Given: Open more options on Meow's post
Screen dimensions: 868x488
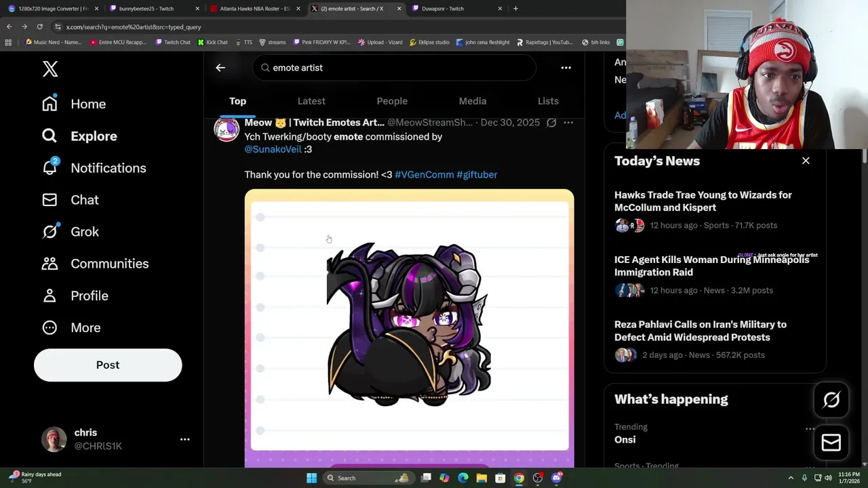Looking at the screenshot, I should 568,123.
